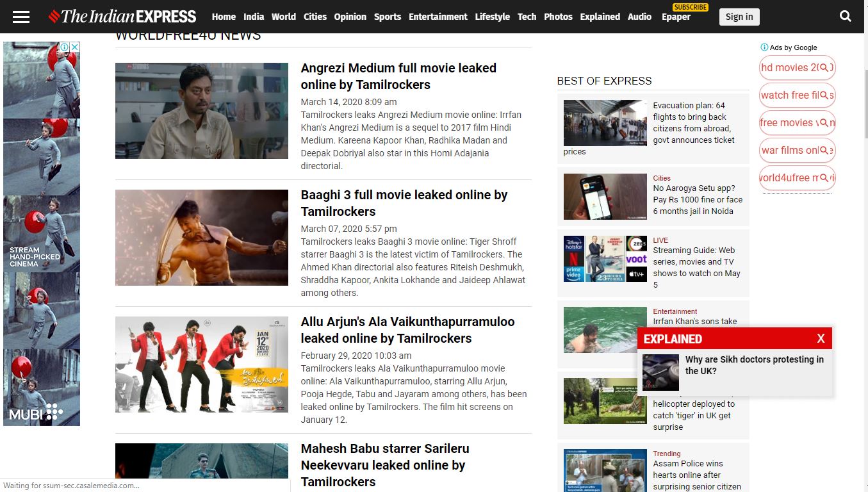
Task: Click the 'March 07, 2020 5:57 pm' date
Action: pos(349,229)
